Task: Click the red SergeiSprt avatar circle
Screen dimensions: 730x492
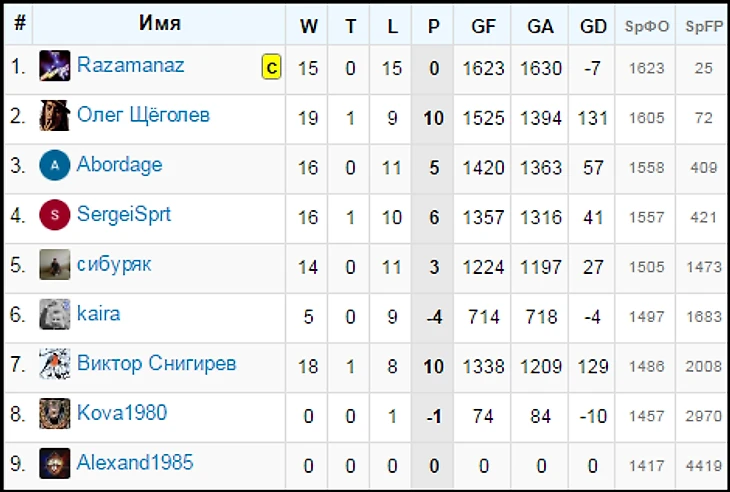Action: pos(54,215)
